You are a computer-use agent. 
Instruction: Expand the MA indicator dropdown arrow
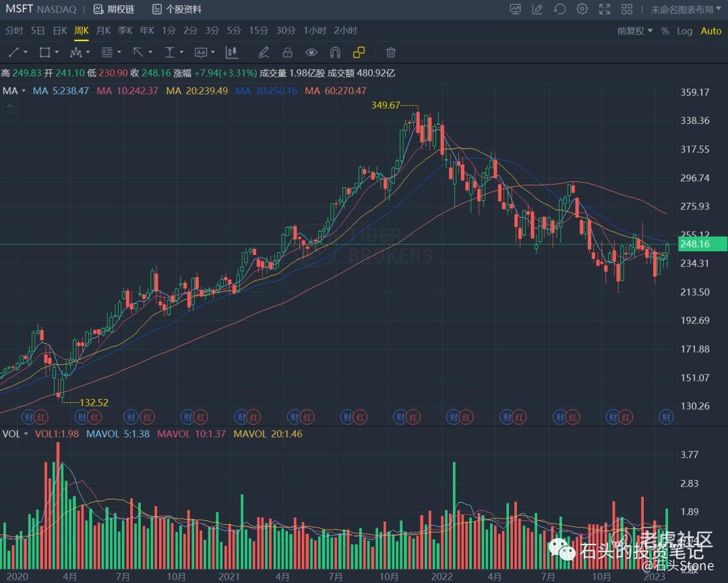[24, 91]
